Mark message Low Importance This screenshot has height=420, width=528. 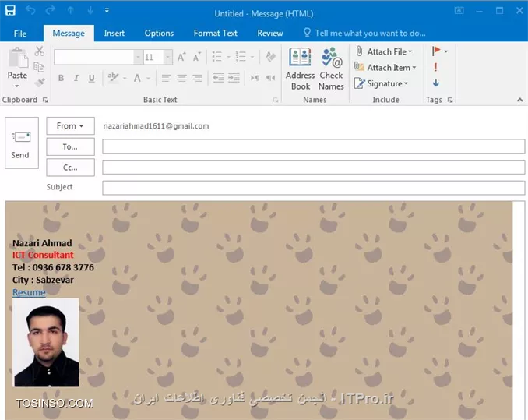436,83
